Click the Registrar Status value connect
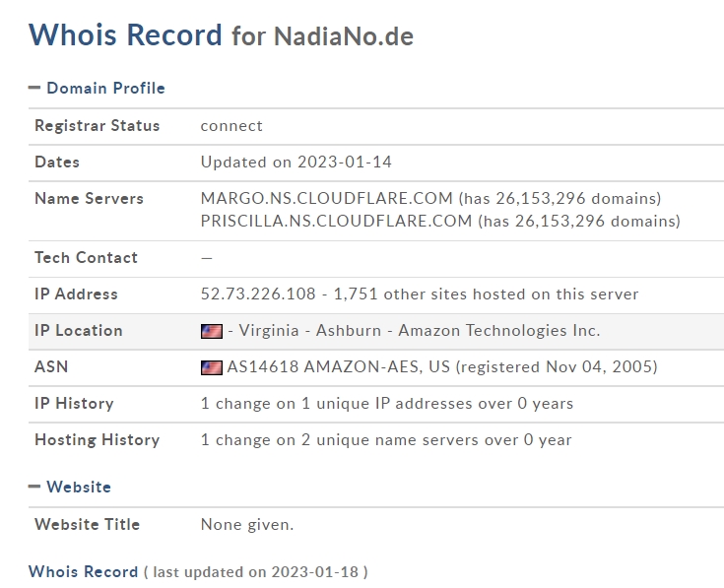Image resolution: width=724 pixels, height=588 pixels. click(231, 126)
